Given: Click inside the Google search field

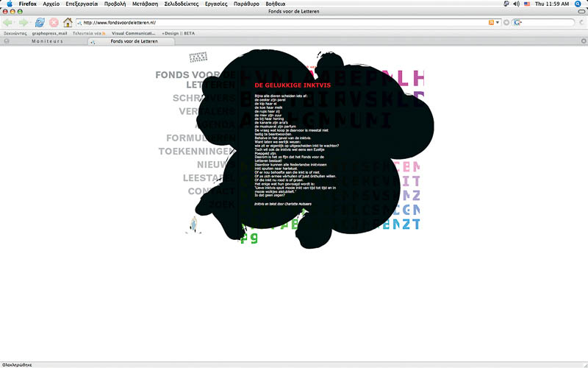Looking at the screenshot, I should coord(548,23).
